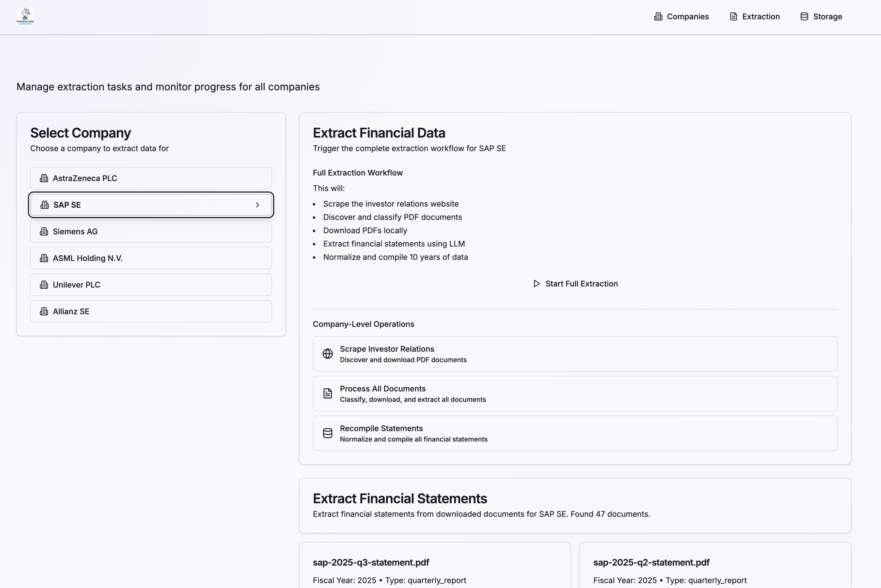Click the Storage database icon in navbar
The width and height of the screenshot is (881, 588).
coord(804,16)
